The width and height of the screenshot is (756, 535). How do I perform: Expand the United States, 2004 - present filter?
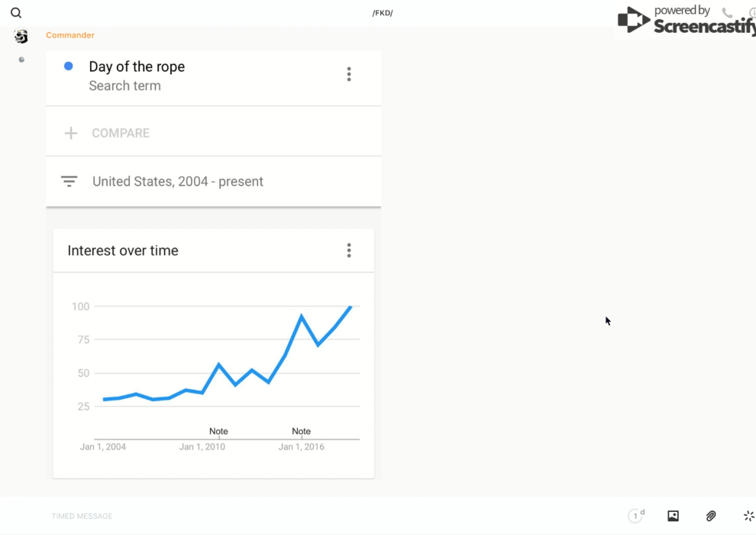pyautogui.click(x=177, y=182)
